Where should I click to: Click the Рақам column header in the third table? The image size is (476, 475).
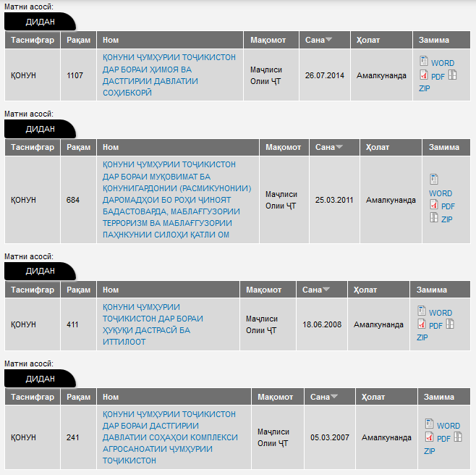(x=78, y=290)
